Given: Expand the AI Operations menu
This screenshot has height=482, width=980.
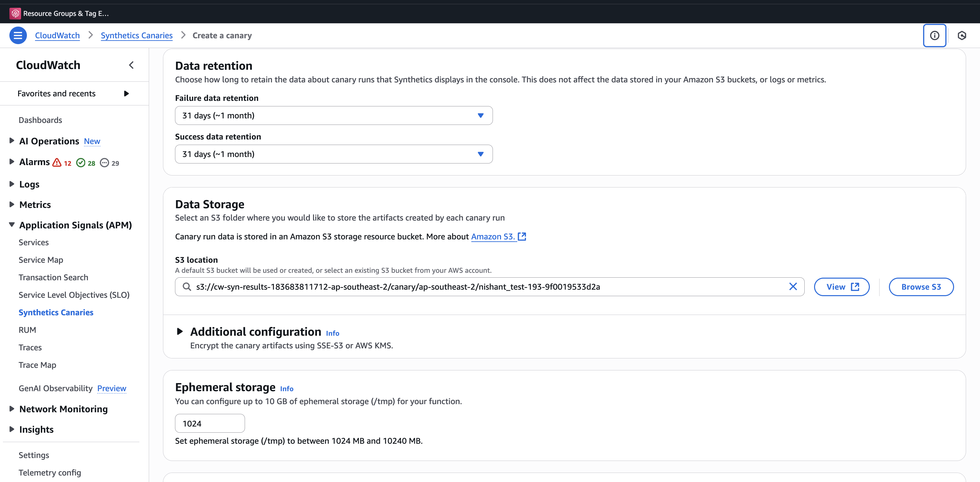Looking at the screenshot, I should click(11, 140).
